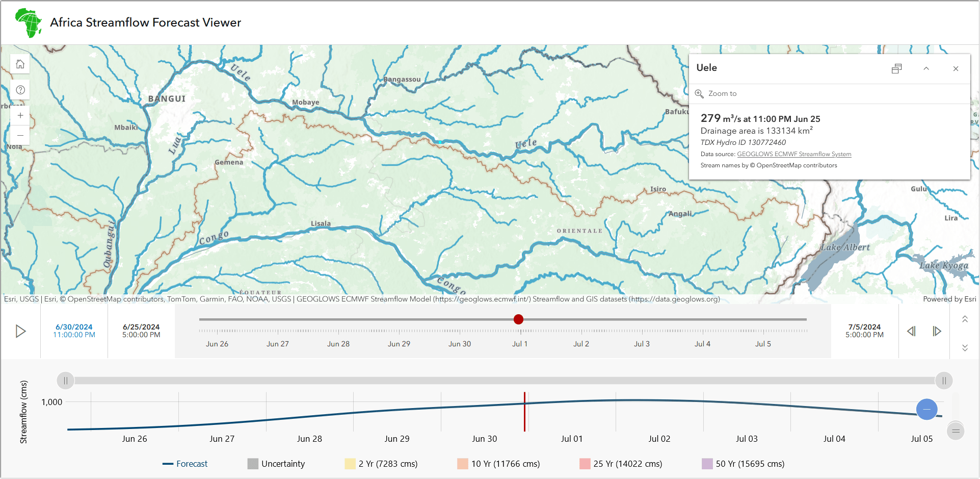The image size is (980, 479).
Task: Open the help question mark icon
Action: [20, 90]
